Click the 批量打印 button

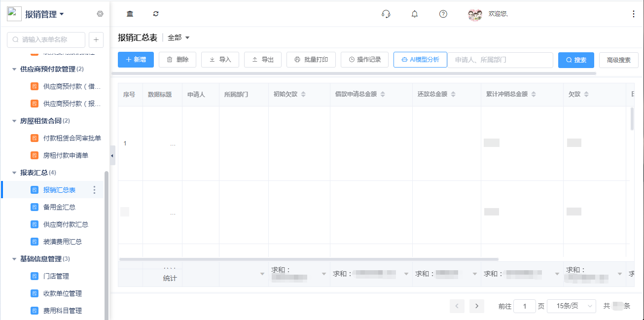tap(311, 60)
